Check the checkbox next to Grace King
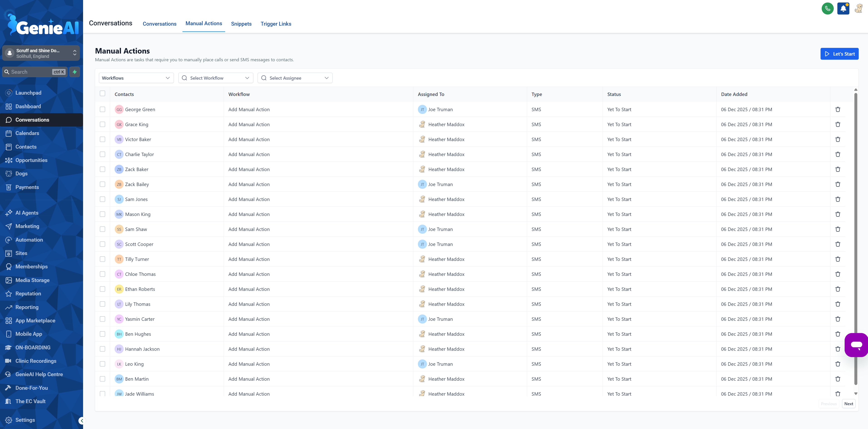The width and height of the screenshot is (868, 429). click(102, 124)
